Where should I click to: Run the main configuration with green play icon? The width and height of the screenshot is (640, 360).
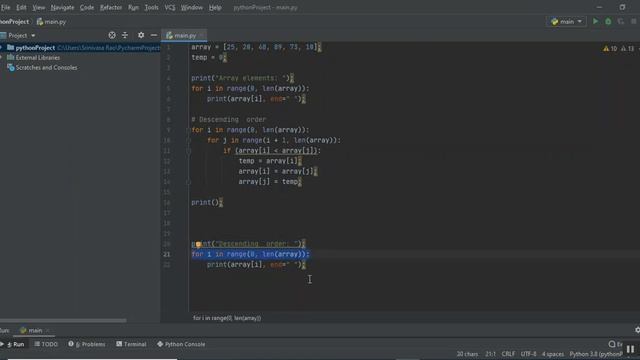pos(595,21)
